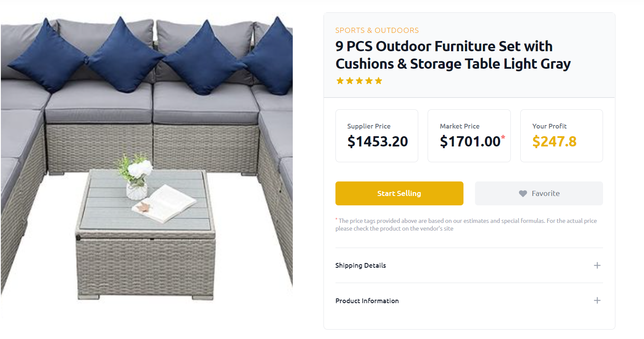The width and height of the screenshot is (644, 339).
Task: Click the red asterisk next to Market Price
Action: (503, 137)
